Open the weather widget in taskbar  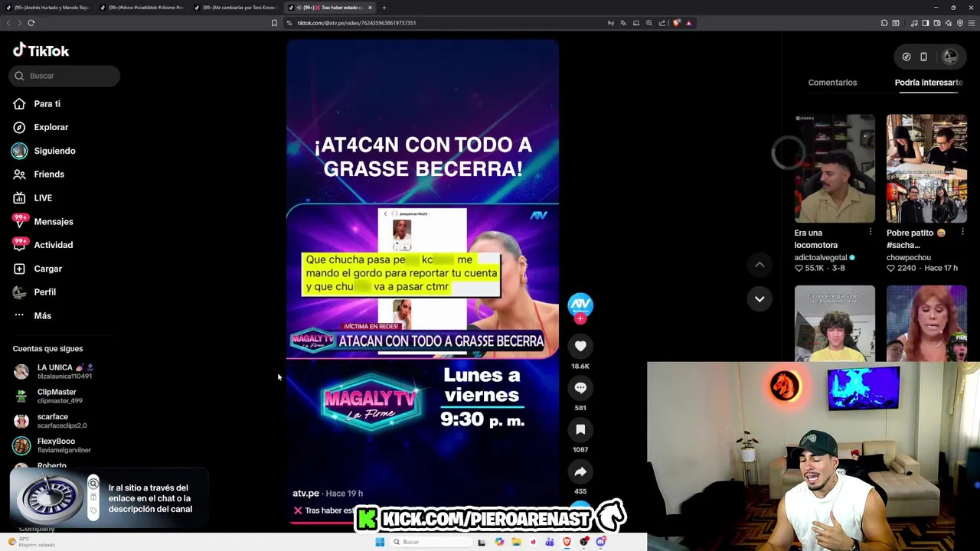pos(31,542)
